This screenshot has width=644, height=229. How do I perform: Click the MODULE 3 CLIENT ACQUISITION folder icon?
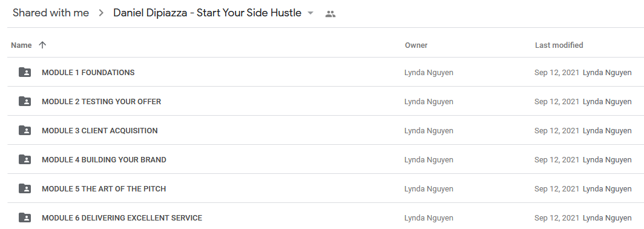click(25, 131)
